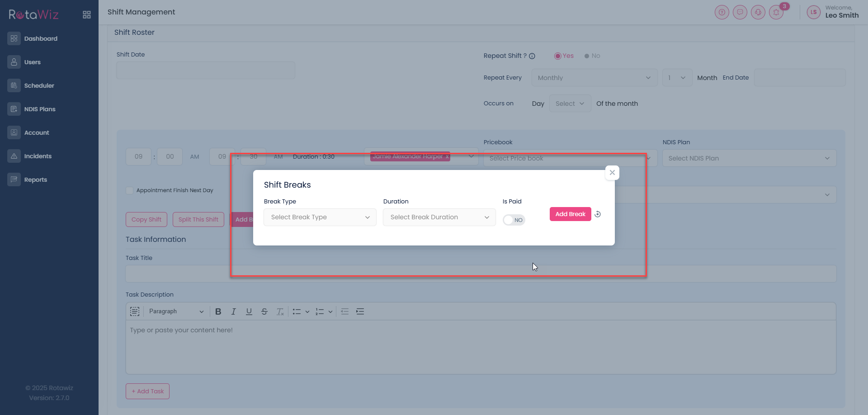Screen dimensions: 868x415
Task: Click the italic formatting icon
Action: pos(234,311)
